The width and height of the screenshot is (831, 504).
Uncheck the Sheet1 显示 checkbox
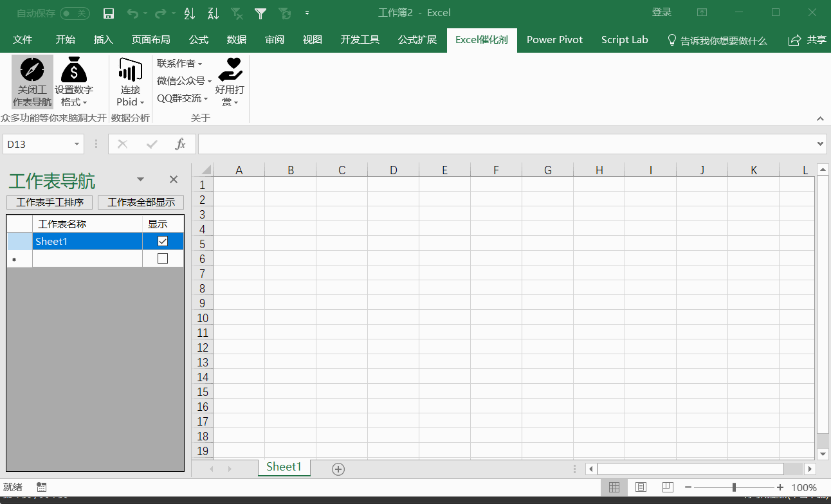[163, 241]
